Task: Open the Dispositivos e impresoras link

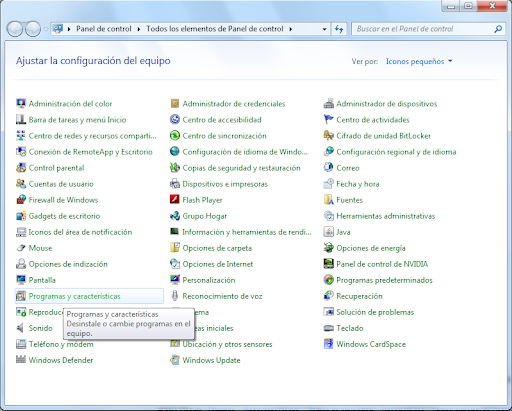Action: (x=225, y=184)
